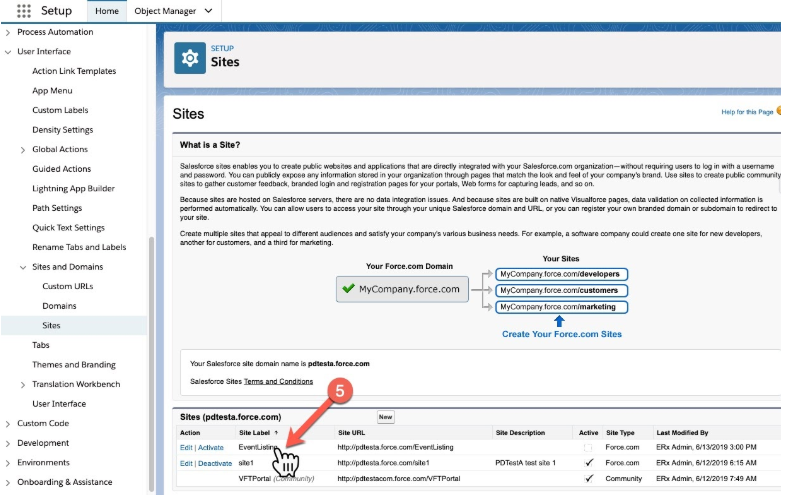Image resolution: width=789 pixels, height=500 pixels.
Task: Click the New button in Sites list
Action: (385, 416)
